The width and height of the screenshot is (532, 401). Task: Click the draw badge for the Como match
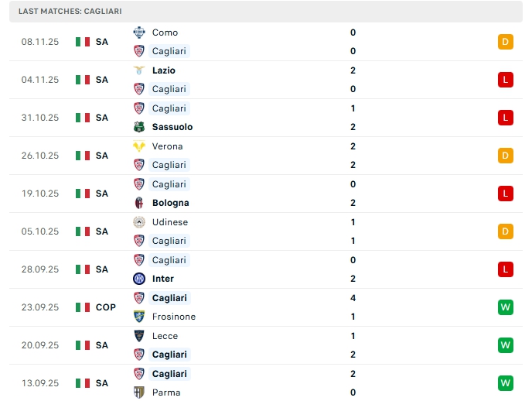pyautogui.click(x=506, y=42)
